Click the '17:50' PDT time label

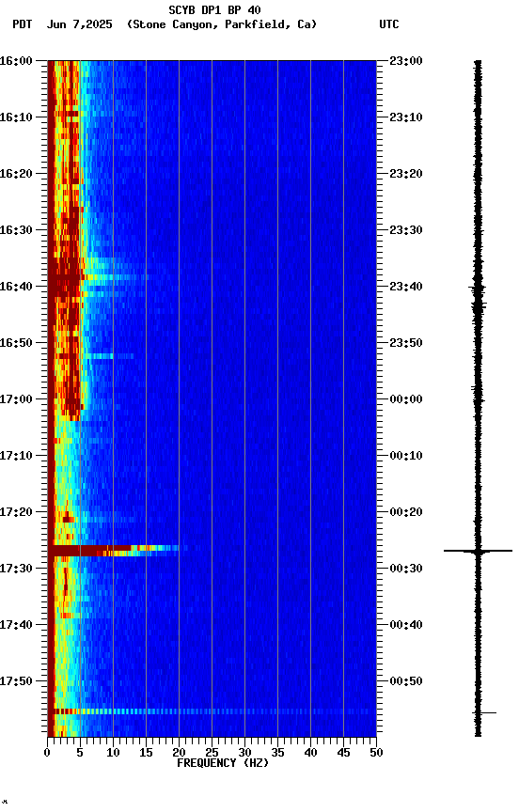pyautogui.click(x=16, y=682)
